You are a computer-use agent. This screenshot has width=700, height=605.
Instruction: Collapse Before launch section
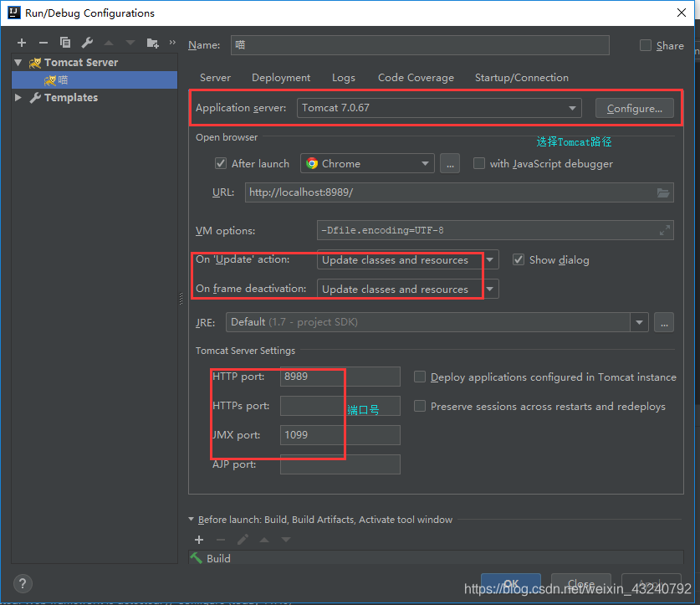[x=191, y=519]
